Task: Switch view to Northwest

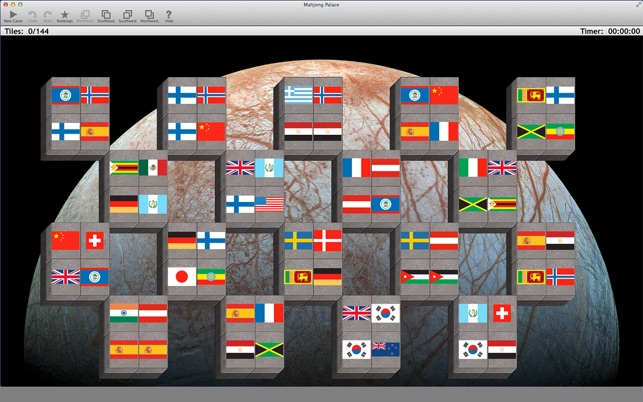Action: pyautogui.click(x=149, y=16)
